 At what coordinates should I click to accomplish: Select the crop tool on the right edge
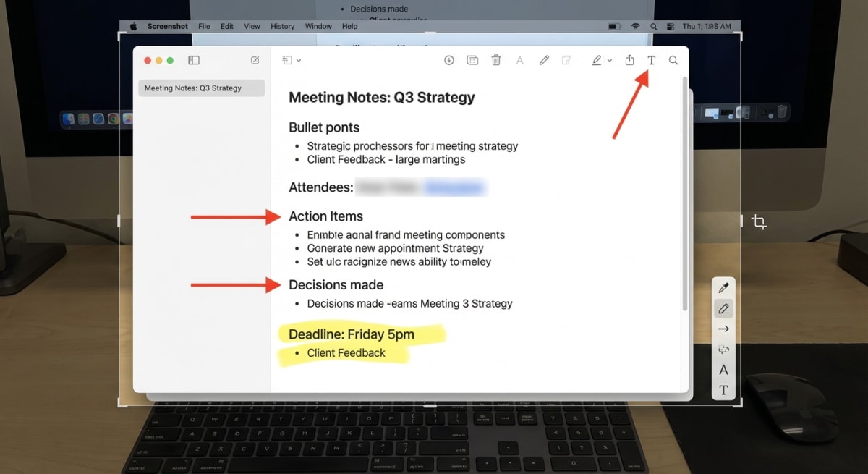[x=759, y=222]
